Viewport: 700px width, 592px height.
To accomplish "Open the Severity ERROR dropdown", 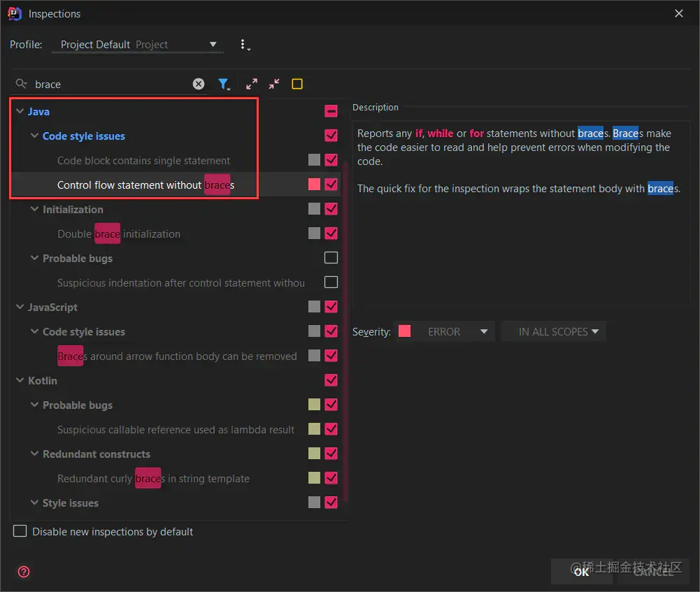I will 445,331.
